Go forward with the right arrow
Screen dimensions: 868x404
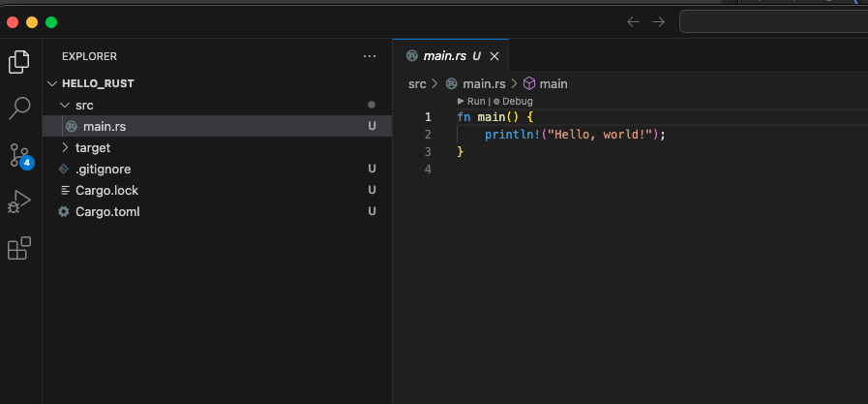click(658, 22)
